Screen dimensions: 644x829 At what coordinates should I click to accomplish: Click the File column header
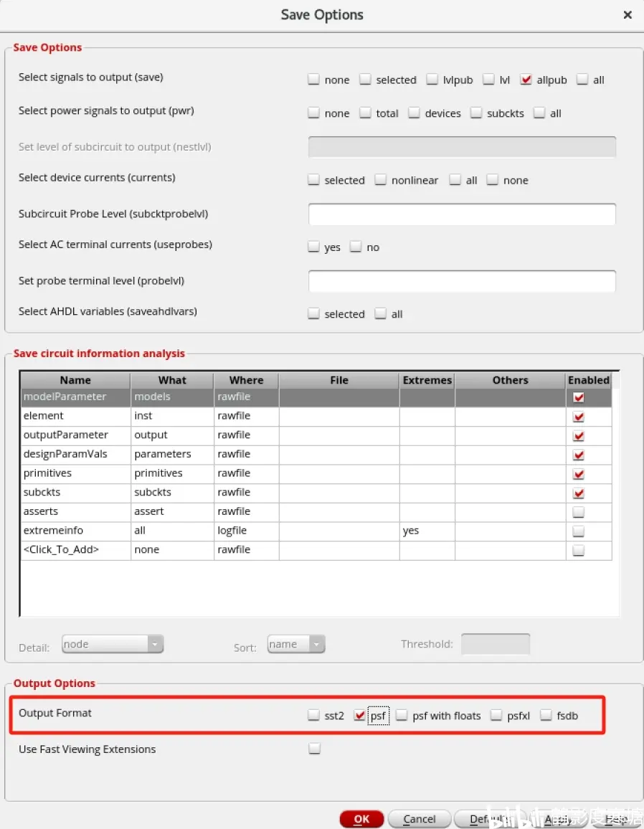tap(339, 380)
